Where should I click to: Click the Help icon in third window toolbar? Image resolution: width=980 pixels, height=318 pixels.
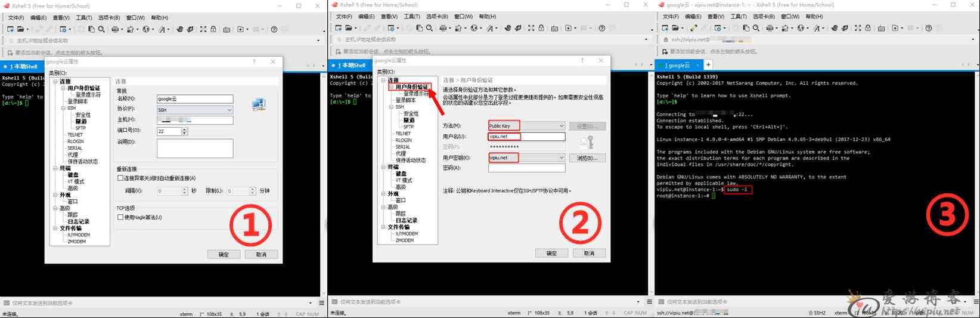pos(929,28)
